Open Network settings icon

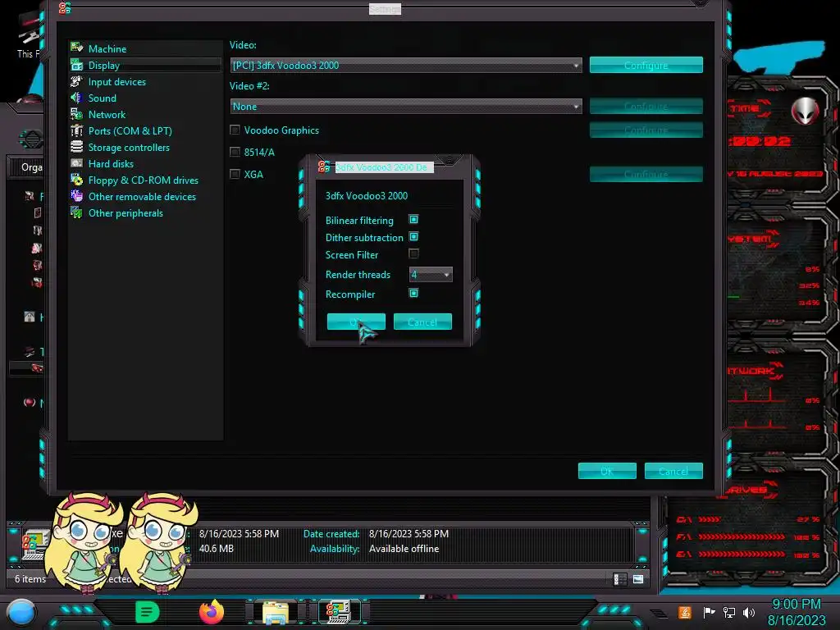tap(76, 115)
